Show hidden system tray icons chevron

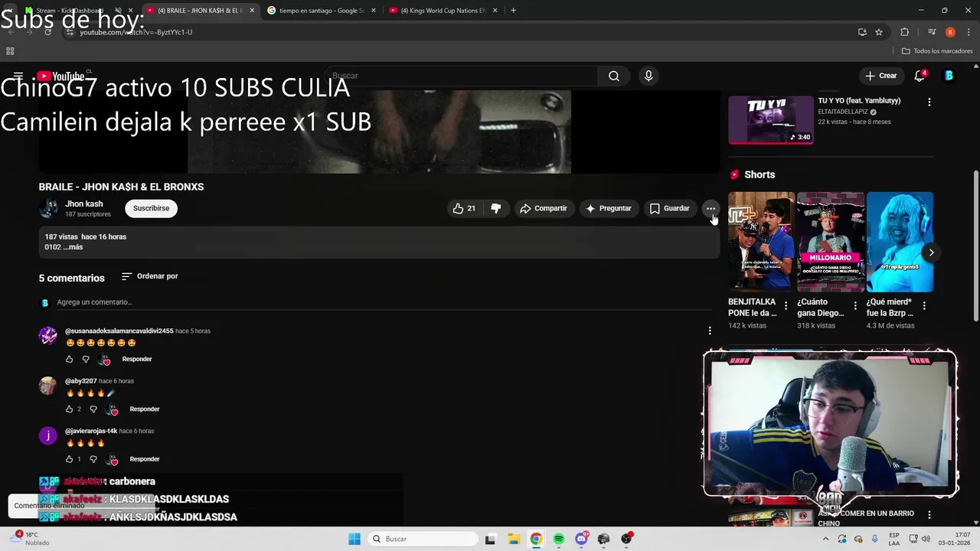[825, 539]
